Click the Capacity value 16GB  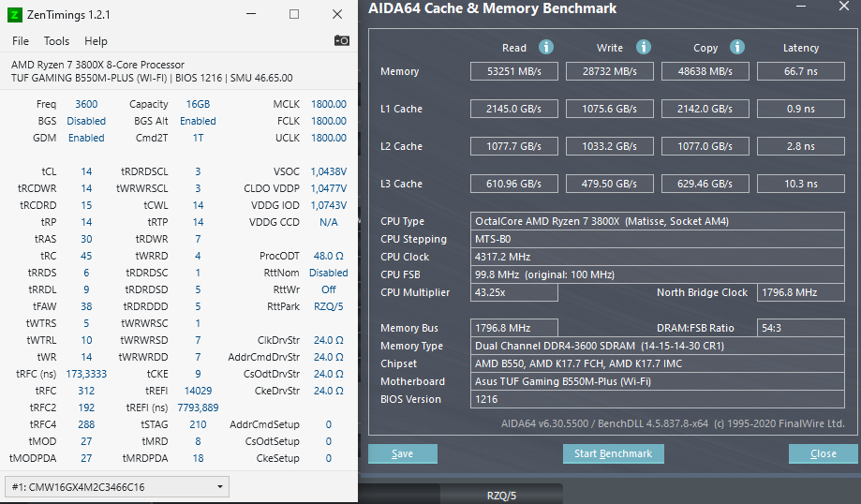pyautogui.click(x=198, y=104)
